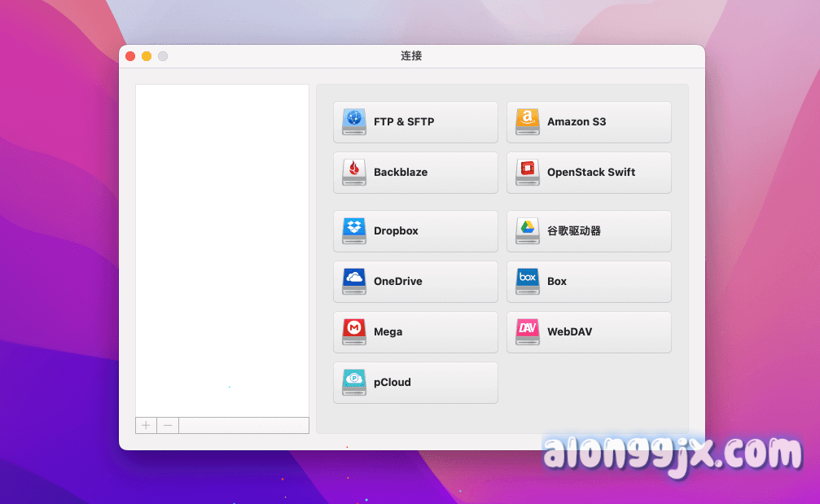
Task: Minimize the window using the yellow button
Action: coord(147,56)
